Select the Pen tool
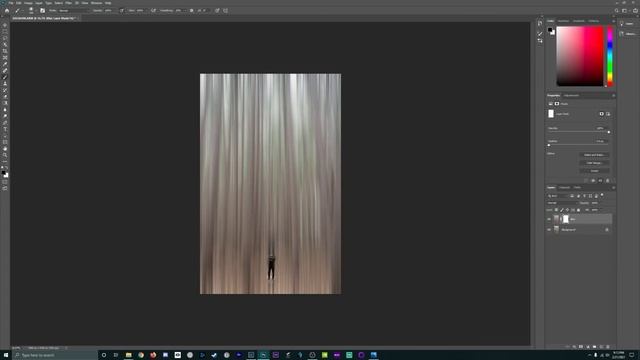640x360 pixels. tap(5, 123)
